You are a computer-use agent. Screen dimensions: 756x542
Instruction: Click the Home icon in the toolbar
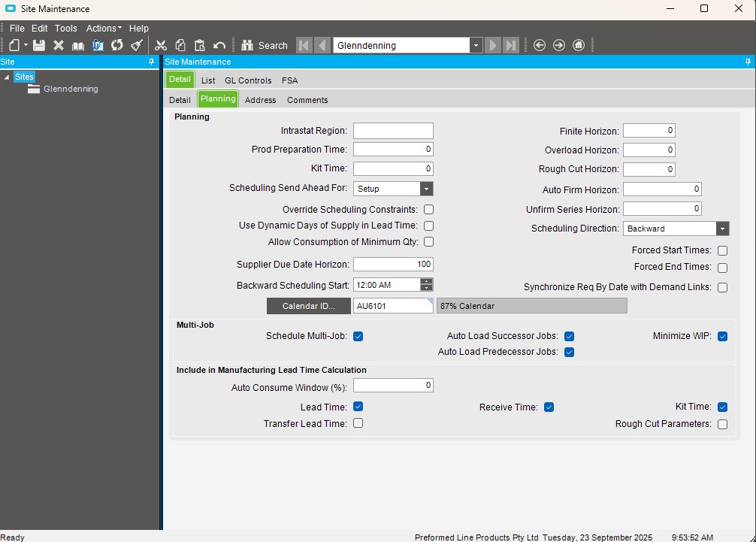click(x=579, y=45)
